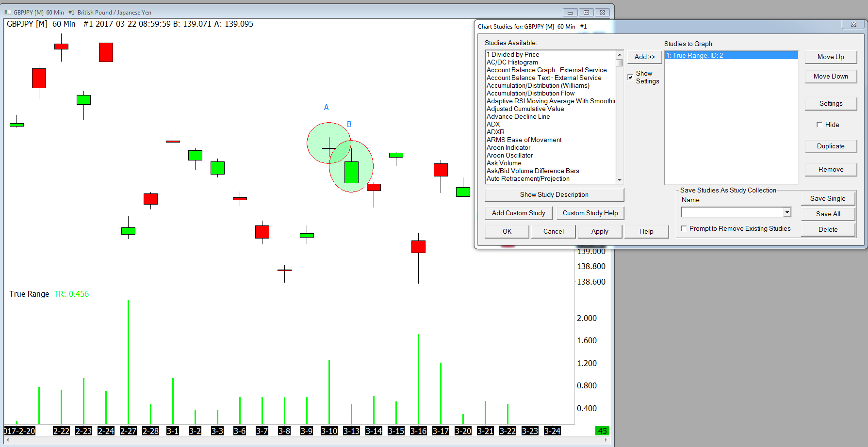Viewport: 868px width, 447px height.
Task: Click the Add >> button
Action: coord(644,57)
